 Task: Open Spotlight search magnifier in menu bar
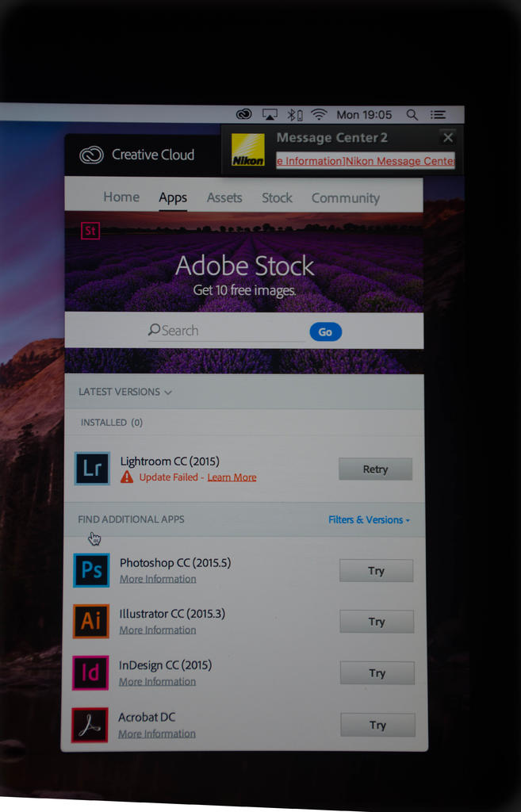point(412,114)
